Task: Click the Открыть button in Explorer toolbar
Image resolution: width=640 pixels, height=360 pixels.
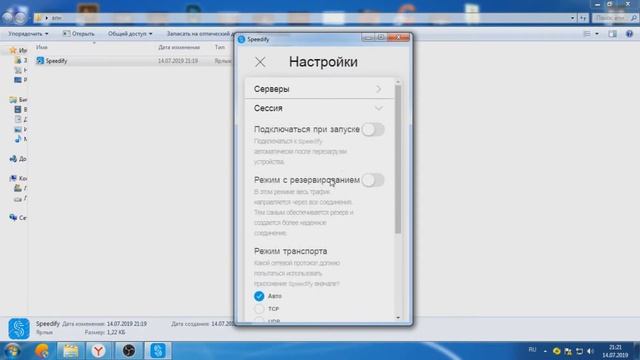Action: tap(78, 33)
